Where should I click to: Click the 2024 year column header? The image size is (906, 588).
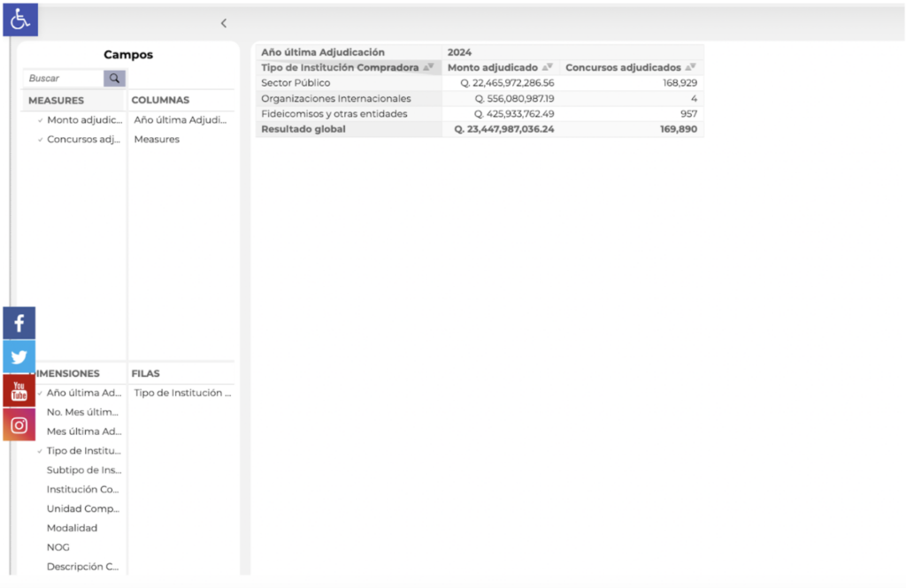pyautogui.click(x=460, y=52)
